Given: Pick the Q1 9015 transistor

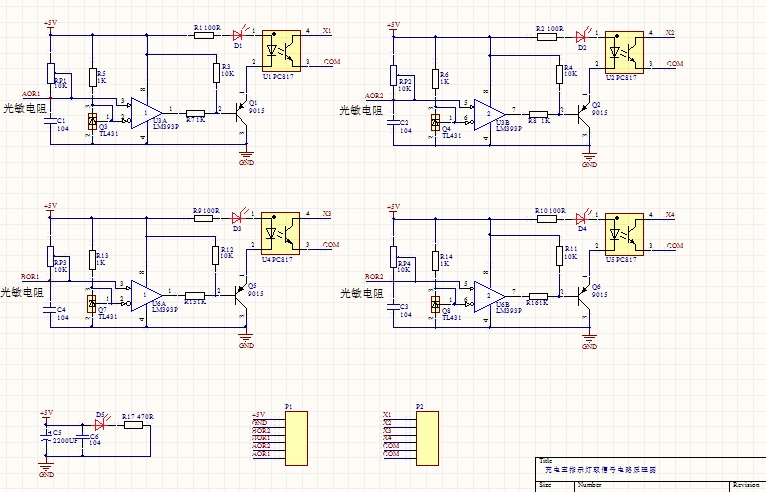Looking at the screenshot, I should point(241,109).
